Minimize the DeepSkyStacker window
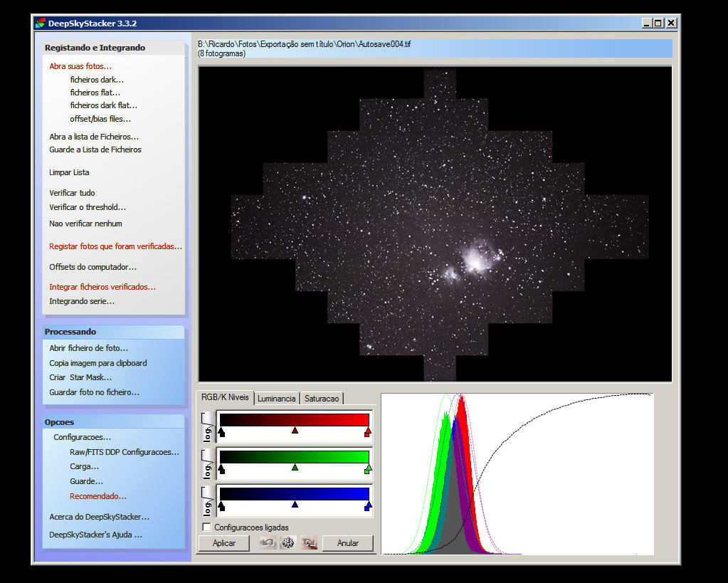This screenshot has width=728, height=583. click(647, 23)
